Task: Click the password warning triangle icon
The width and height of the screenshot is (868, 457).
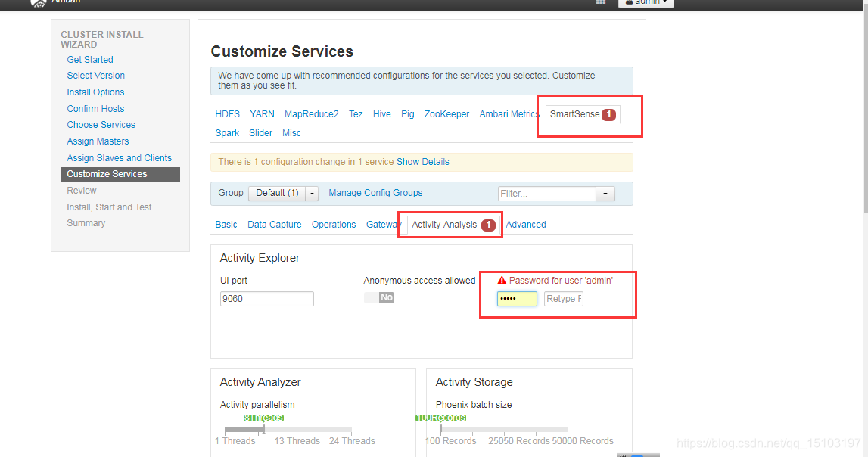Action: pos(502,281)
